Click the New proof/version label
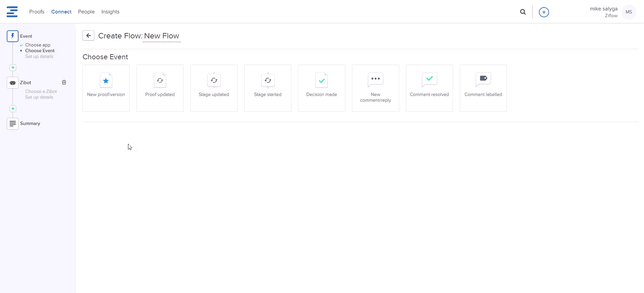 [106, 94]
